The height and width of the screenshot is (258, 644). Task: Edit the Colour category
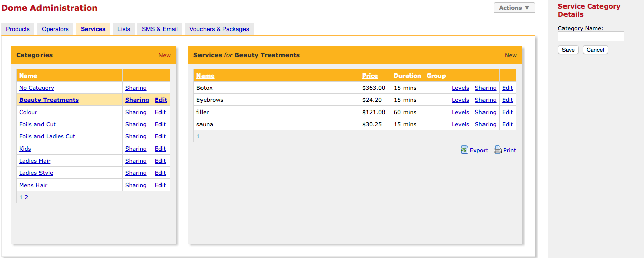click(x=160, y=112)
